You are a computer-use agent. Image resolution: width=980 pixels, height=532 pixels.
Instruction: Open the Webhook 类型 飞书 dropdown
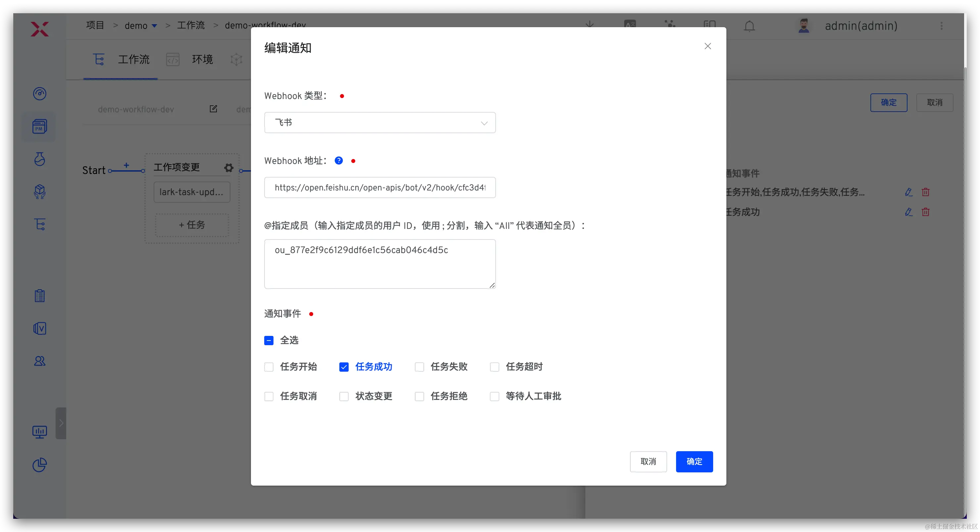380,123
